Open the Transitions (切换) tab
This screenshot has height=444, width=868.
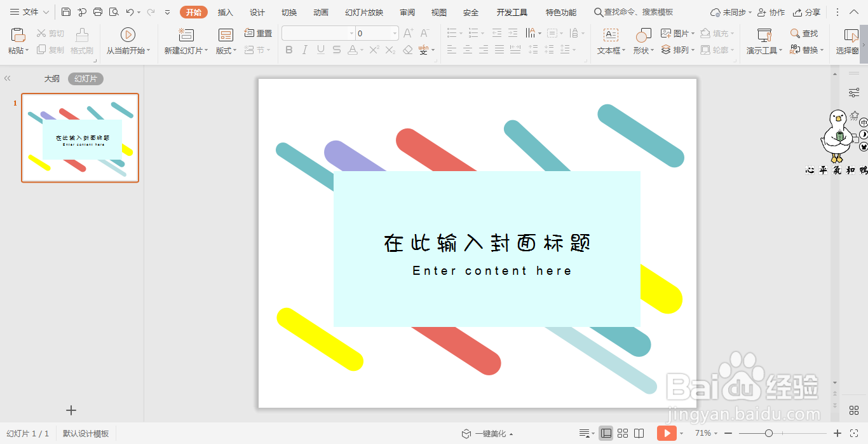pyautogui.click(x=288, y=12)
